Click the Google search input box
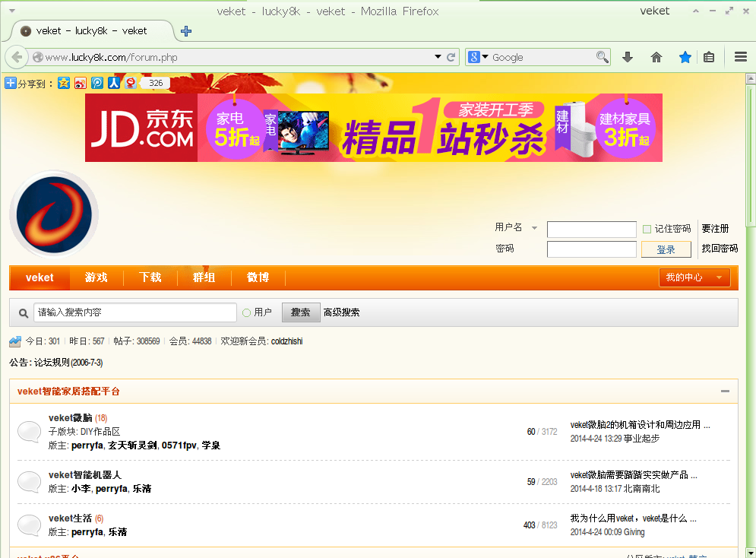This screenshot has height=558, width=756. pos(543,57)
